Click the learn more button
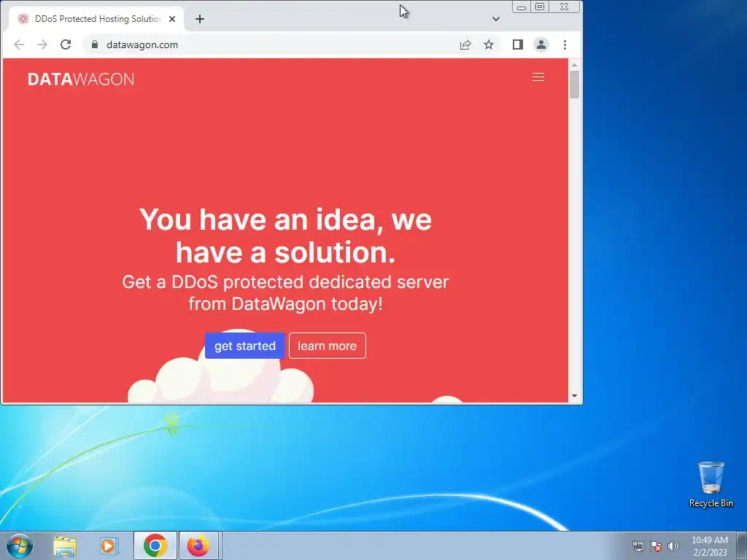The width and height of the screenshot is (747, 560). point(328,346)
